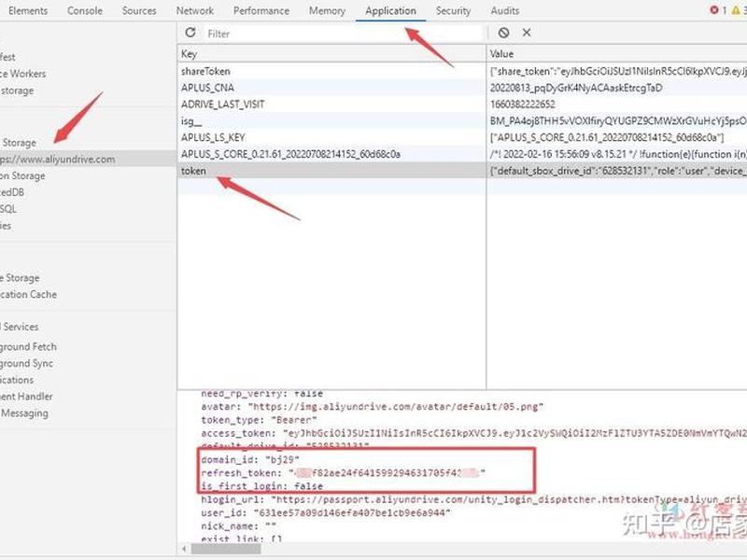Screen dimensions: 747x560
Task: Click the Value column header
Action: point(616,54)
